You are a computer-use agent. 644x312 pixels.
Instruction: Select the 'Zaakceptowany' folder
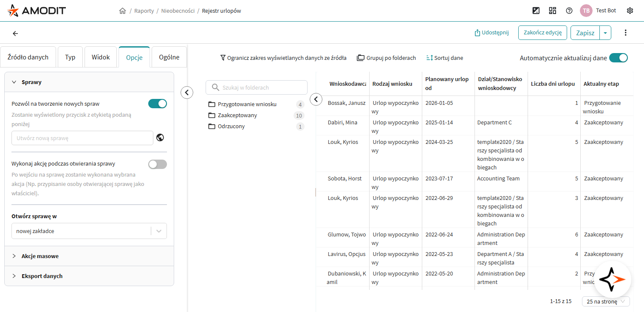pyautogui.click(x=237, y=115)
